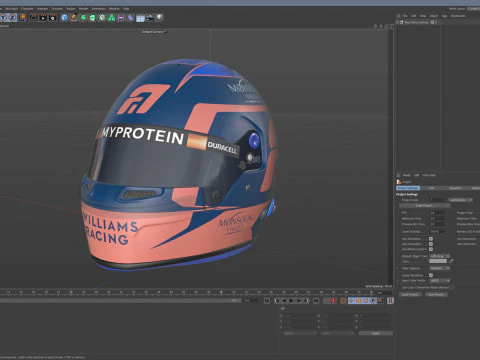Screen dimensions: 480x360
Task: Click the Load Preset button
Action: 410,294
